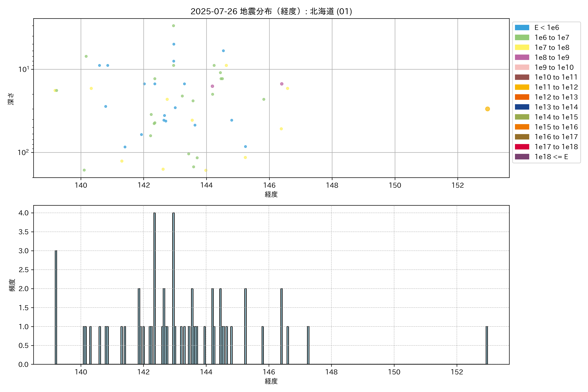Click the isolated histogram bar near longitude 147.2
This screenshot has width=588, height=392.
pyautogui.click(x=308, y=345)
